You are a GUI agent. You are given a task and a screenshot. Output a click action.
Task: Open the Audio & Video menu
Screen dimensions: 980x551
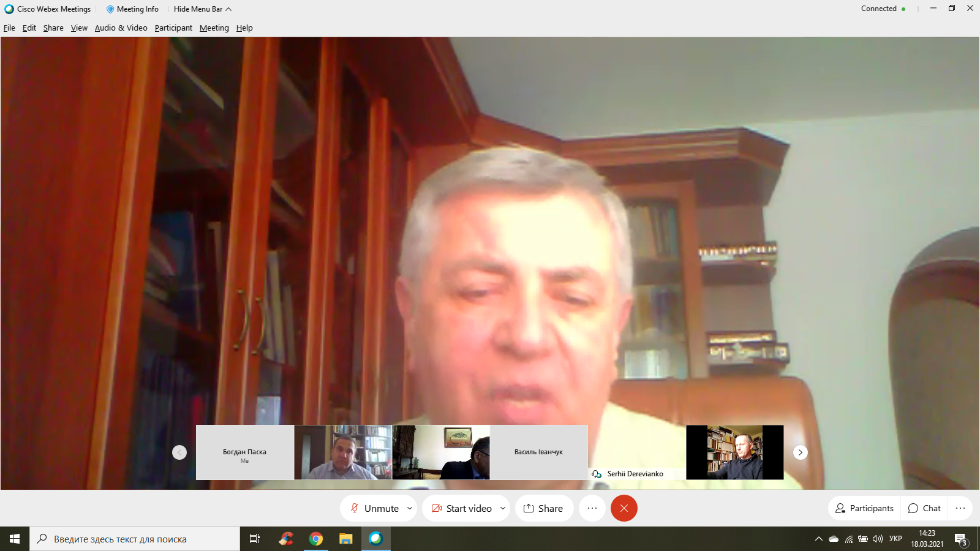coord(121,28)
